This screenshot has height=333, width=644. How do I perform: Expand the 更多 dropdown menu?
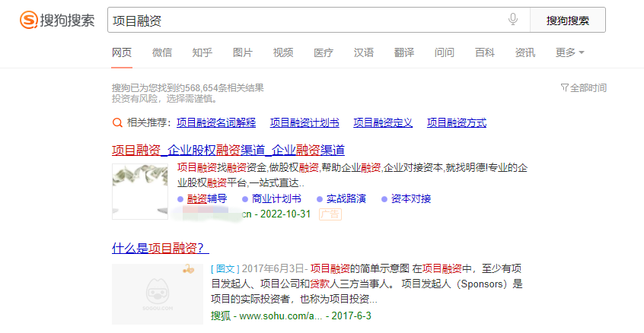click(x=569, y=52)
